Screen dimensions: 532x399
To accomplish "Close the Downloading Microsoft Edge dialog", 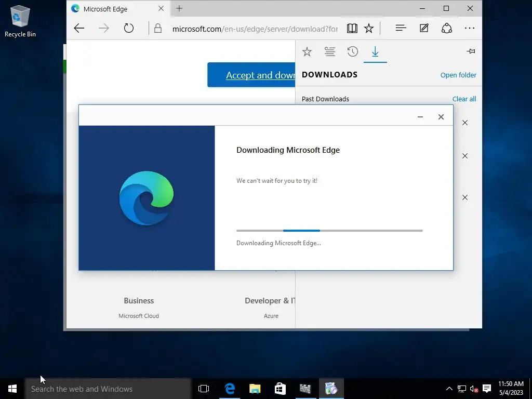I will 441,117.
